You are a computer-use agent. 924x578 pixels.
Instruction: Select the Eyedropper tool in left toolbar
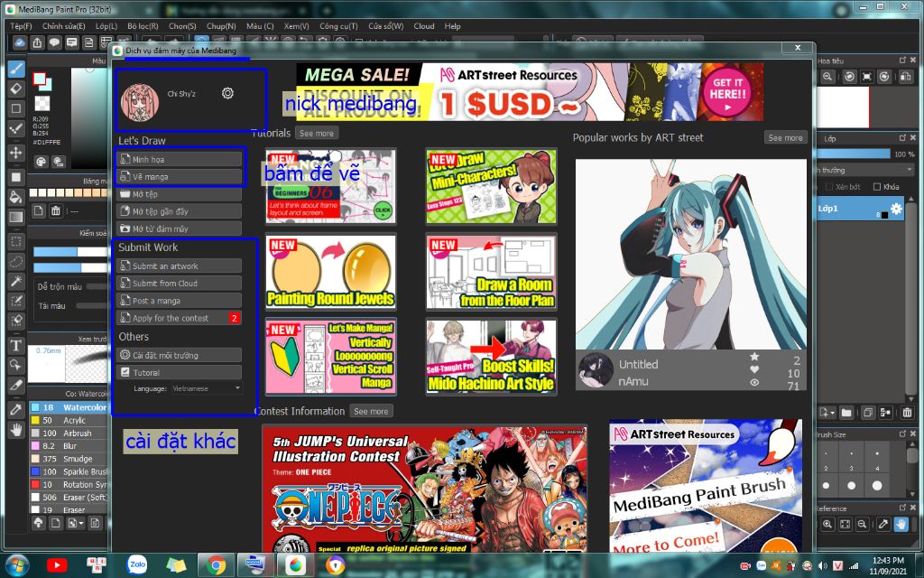(x=16, y=410)
